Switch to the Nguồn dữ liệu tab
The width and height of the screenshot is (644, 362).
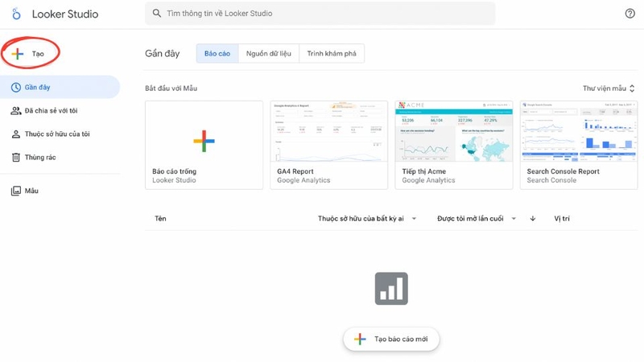tap(269, 53)
